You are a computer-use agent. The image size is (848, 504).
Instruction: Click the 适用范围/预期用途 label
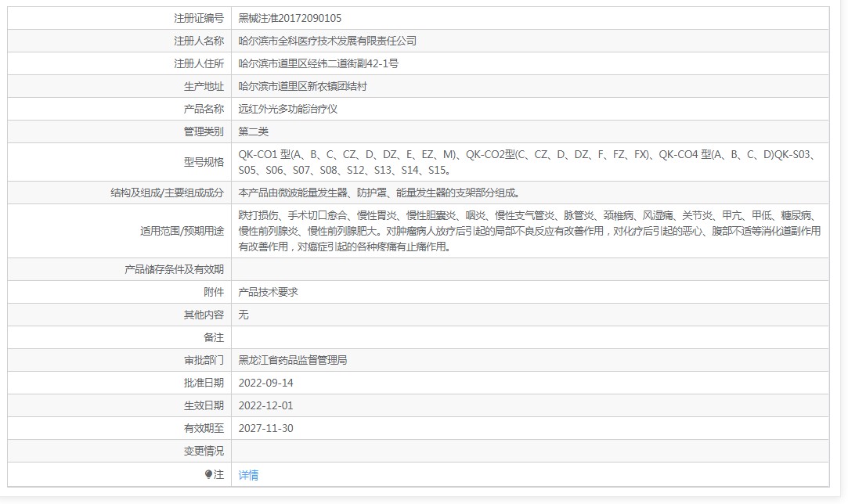click(x=182, y=231)
